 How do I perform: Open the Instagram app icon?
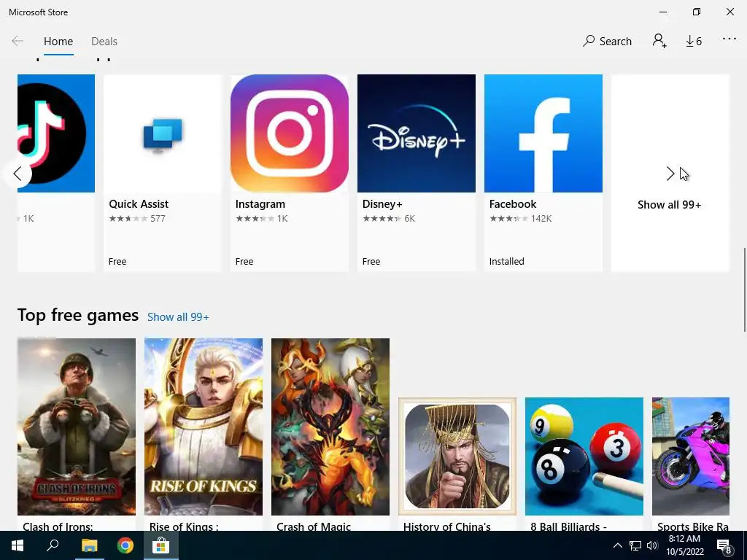pyautogui.click(x=289, y=133)
